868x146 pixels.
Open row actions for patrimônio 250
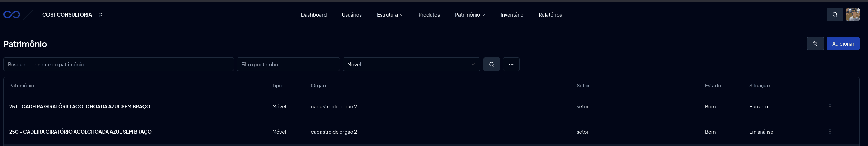point(830,132)
